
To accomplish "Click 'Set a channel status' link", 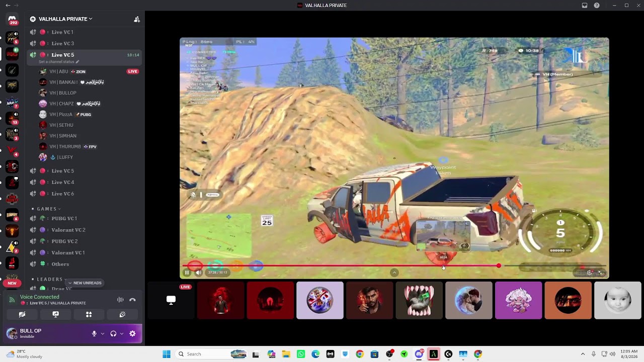I will (x=56, y=62).
